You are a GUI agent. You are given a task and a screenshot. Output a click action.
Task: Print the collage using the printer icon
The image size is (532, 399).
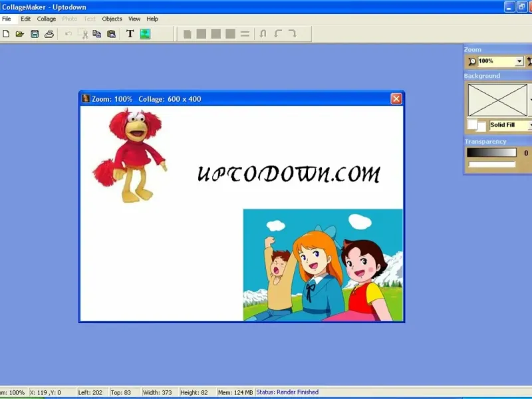tap(49, 34)
